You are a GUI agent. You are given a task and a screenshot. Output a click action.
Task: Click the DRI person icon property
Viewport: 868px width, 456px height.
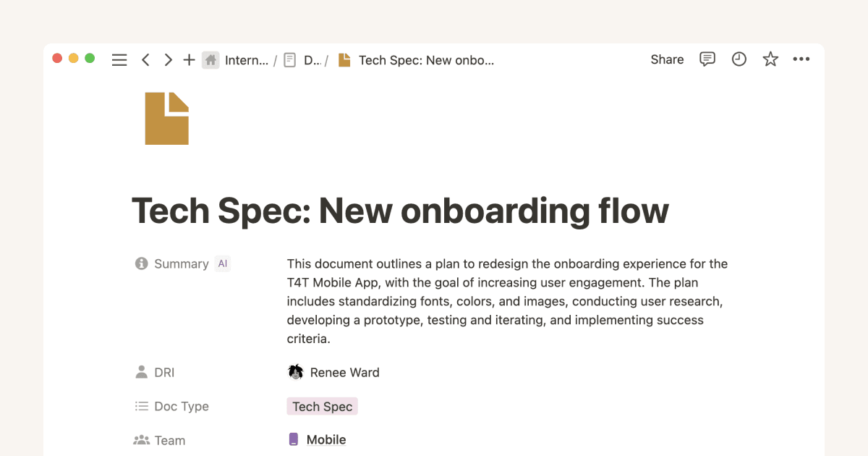(142, 372)
